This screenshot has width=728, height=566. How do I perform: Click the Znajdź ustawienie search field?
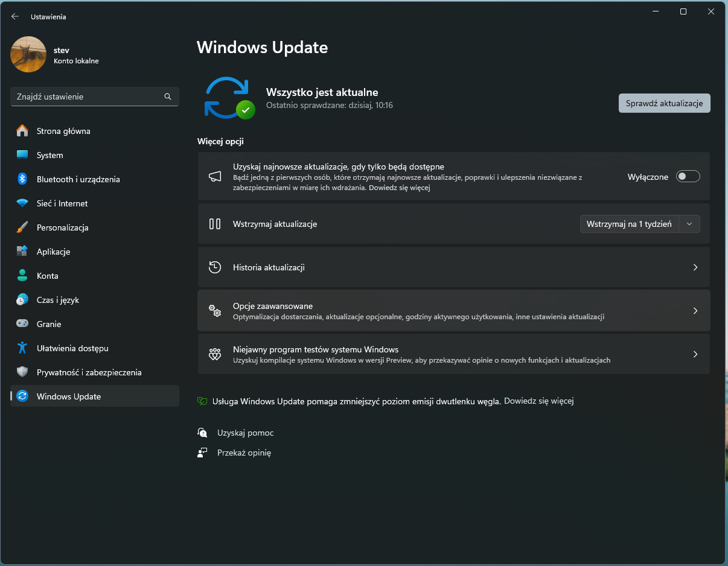coord(88,97)
